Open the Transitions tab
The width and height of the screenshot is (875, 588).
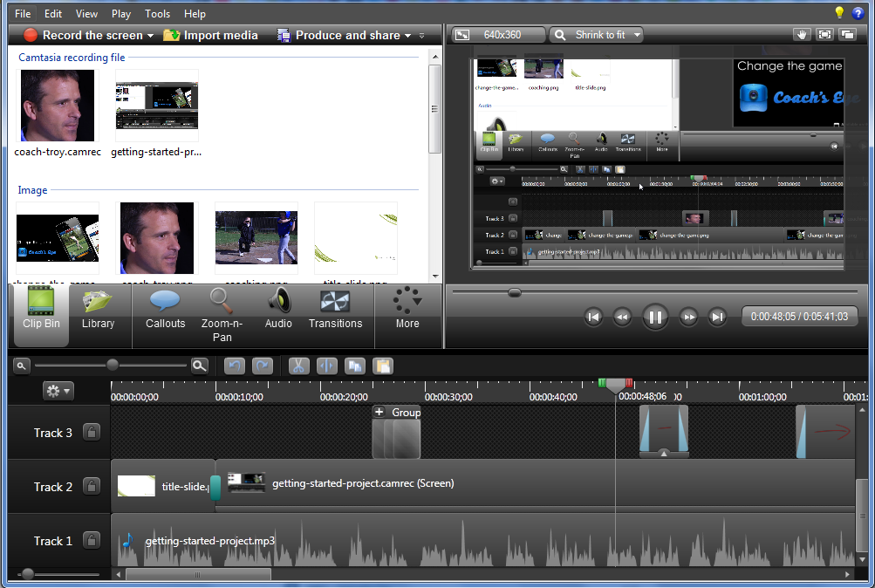pyautogui.click(x=335, y=309)
